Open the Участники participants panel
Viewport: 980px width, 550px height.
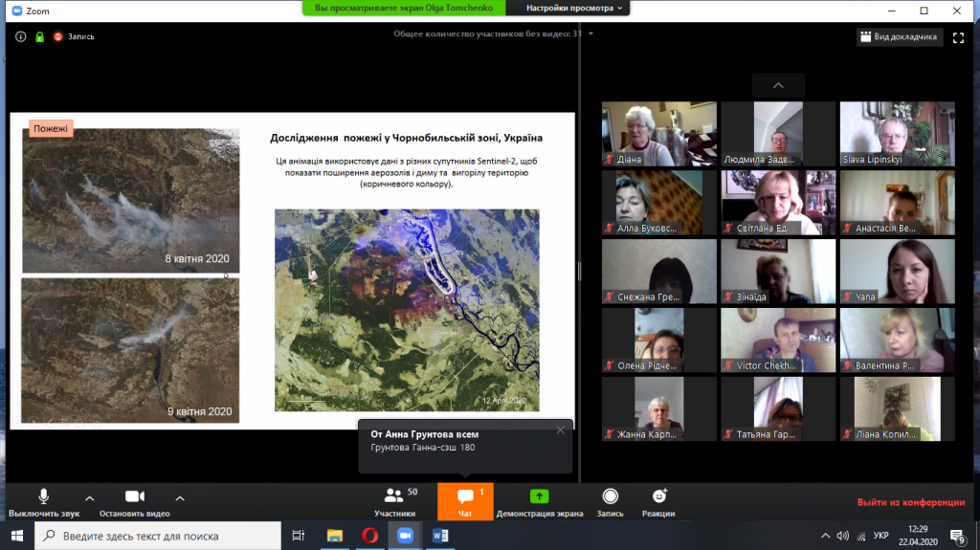(394, 502)
